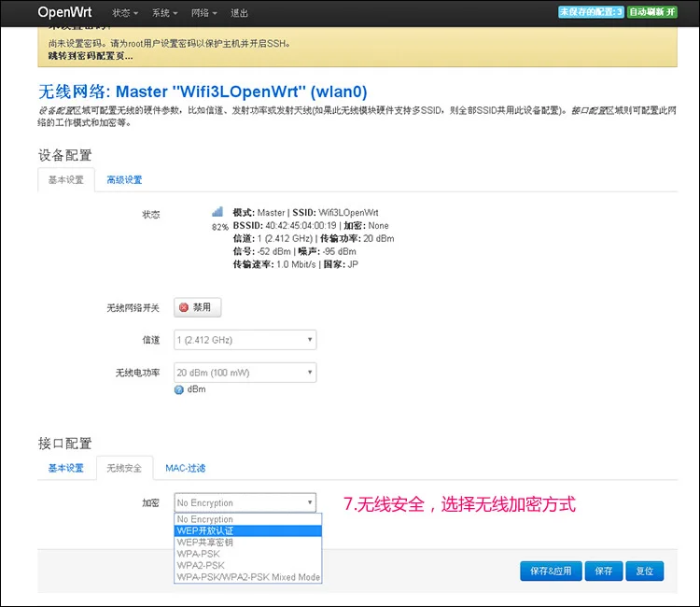Viewport: 700px width, 607px height.
Task: Toggle the 自动刷新 auto refresh badge
Action: coord(651,12)
